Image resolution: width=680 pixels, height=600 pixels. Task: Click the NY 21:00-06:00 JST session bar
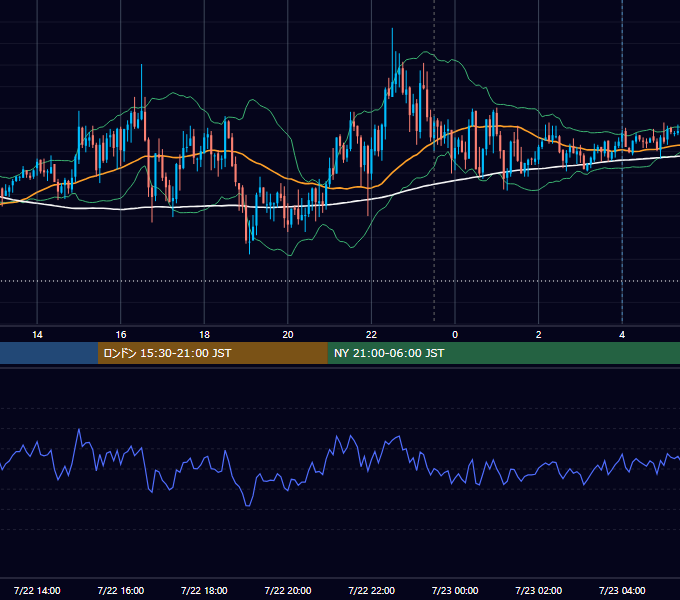pos(503,353)
